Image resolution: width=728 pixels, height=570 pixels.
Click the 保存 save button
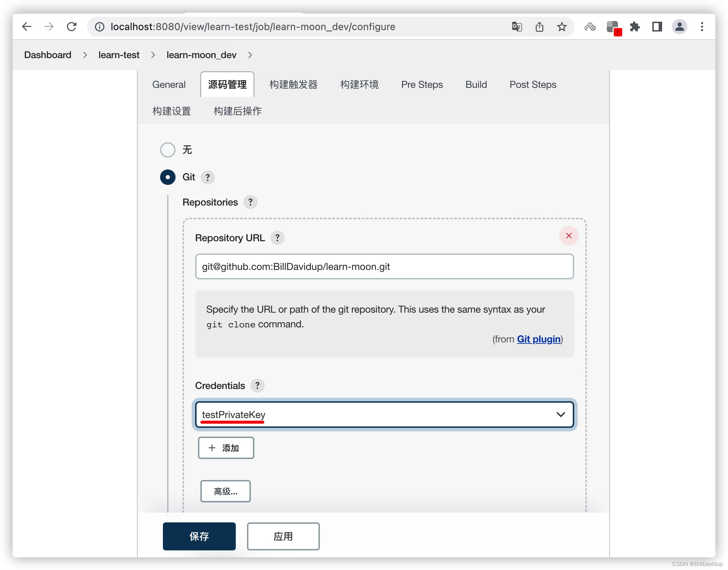click(x=199, y=536)
